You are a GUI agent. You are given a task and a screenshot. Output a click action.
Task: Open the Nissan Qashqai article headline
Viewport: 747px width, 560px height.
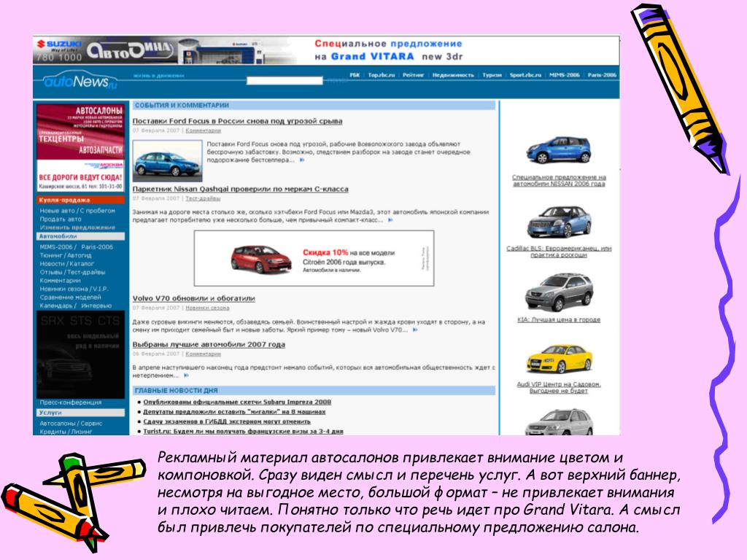click(240, 189)
